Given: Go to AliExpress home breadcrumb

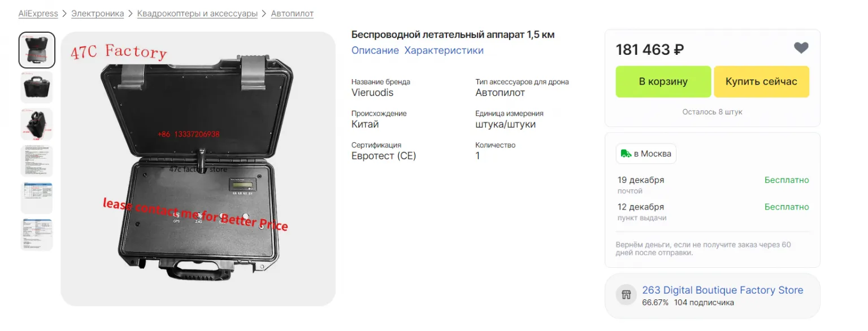Looking at the screenshot, I should point(38,14).
